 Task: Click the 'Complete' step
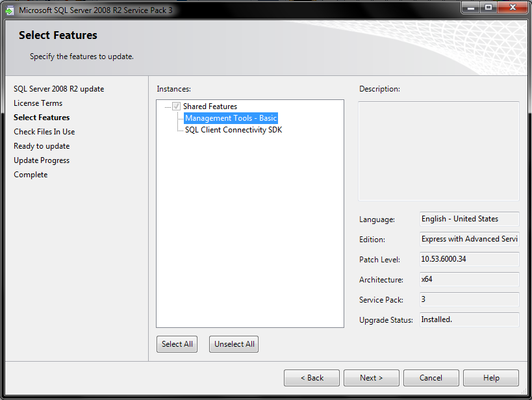[x=31, y=175]
